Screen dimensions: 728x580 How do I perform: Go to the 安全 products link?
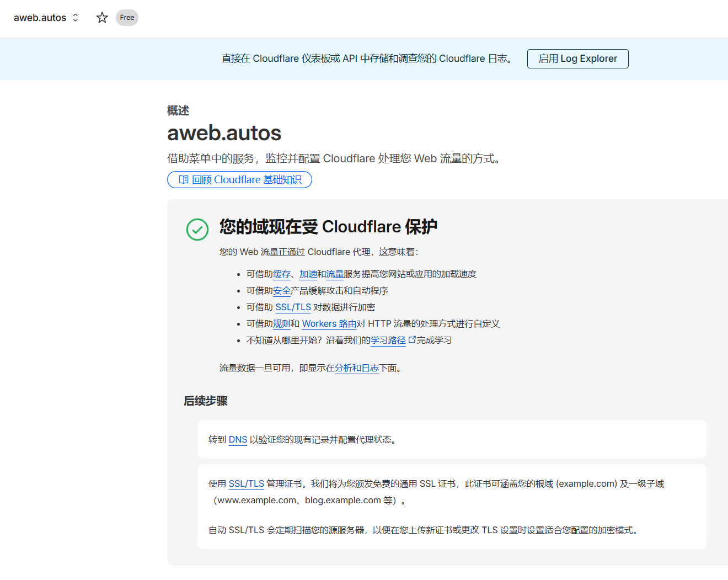point(282,291)
